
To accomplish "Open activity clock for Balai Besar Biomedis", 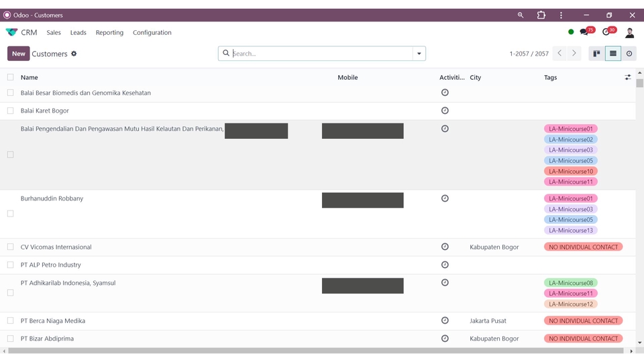I will (445, 93).
